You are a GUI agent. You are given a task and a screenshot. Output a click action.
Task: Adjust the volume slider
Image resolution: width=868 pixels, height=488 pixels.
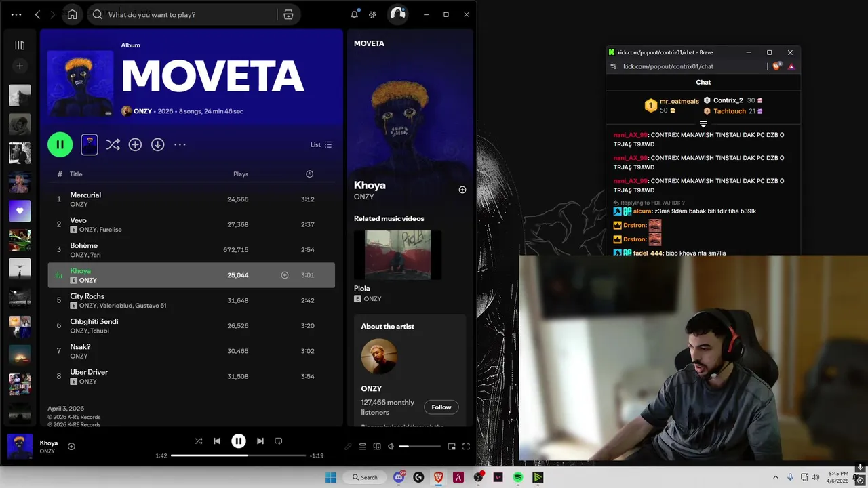tap(419, 446)
